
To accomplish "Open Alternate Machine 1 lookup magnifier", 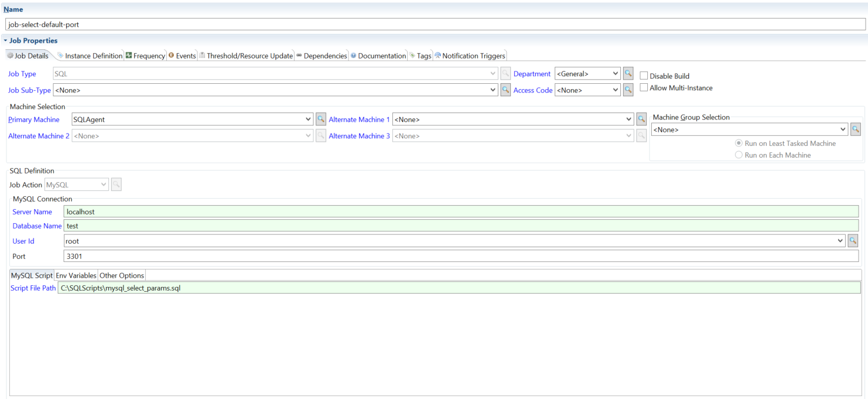I will [x=641, y=120].
